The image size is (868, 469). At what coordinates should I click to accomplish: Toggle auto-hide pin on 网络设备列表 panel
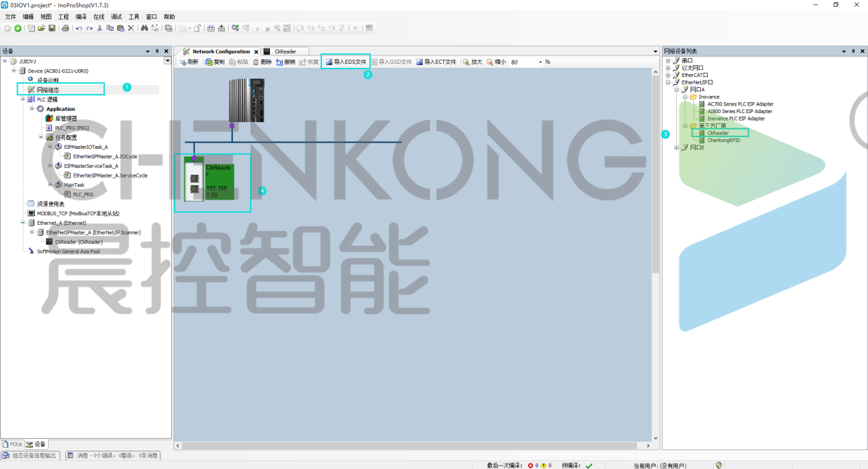pos(853,51)
